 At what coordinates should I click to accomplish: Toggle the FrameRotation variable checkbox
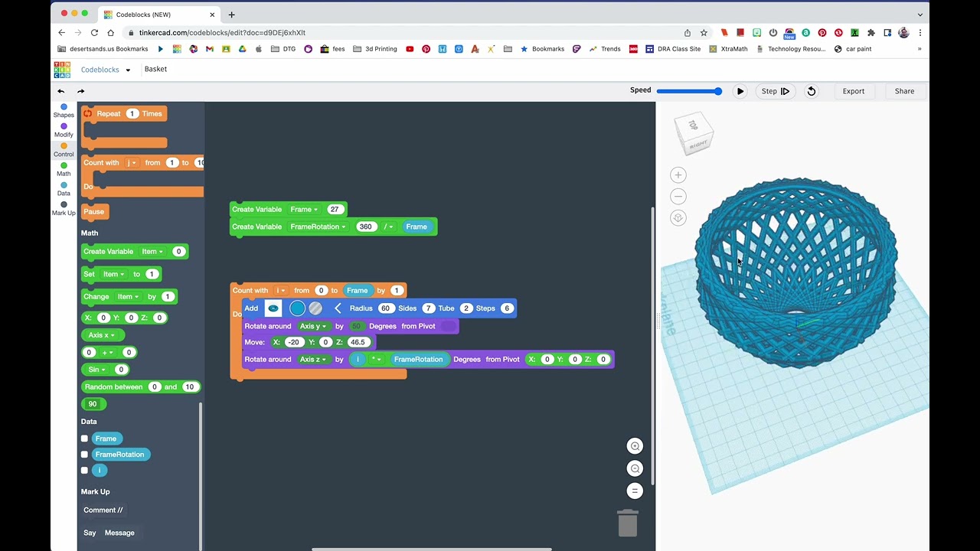coord(84,455)
